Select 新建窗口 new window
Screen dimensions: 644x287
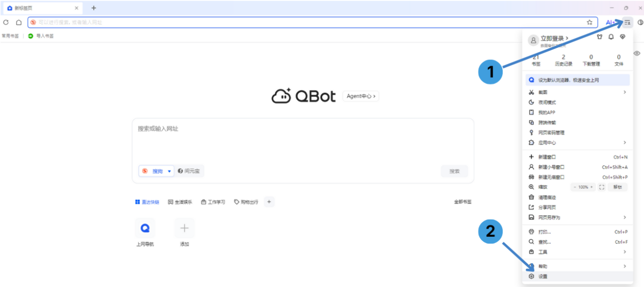(578, 157)
